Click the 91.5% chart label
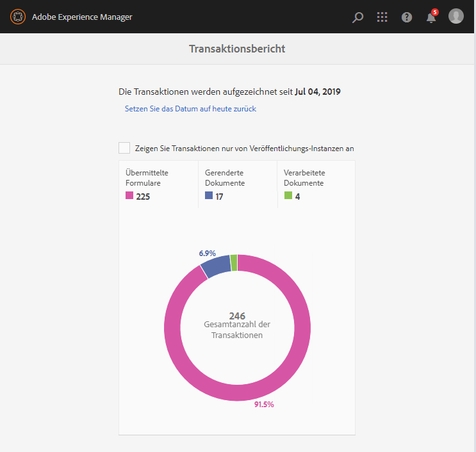Viewport: 476px width, 452px height. pos(264,405)
